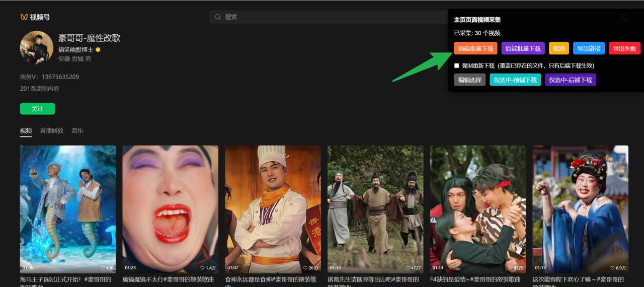
Task: Click 编辑选择 button
Action: tap(469, 80)
